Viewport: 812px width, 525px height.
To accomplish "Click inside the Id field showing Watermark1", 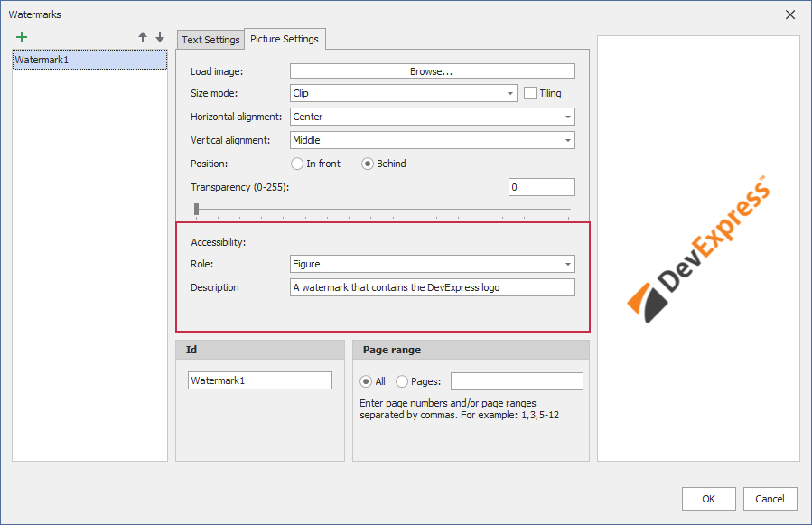I will 259,380.
